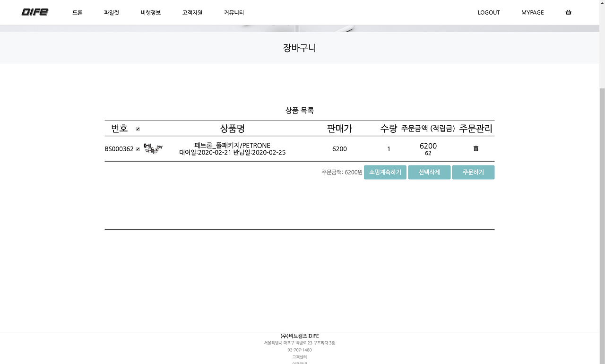Select the order number BS000362

pyautogui.click(x=119, y=149)
